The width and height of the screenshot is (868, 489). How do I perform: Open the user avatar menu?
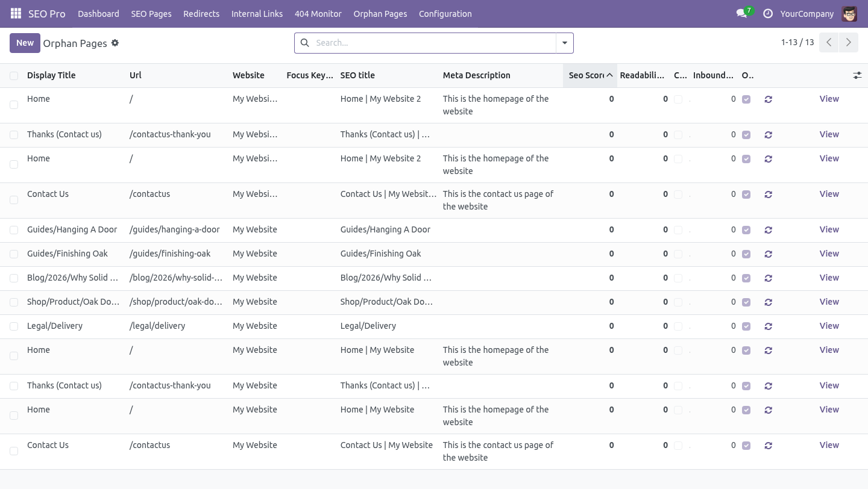(849, 13)
